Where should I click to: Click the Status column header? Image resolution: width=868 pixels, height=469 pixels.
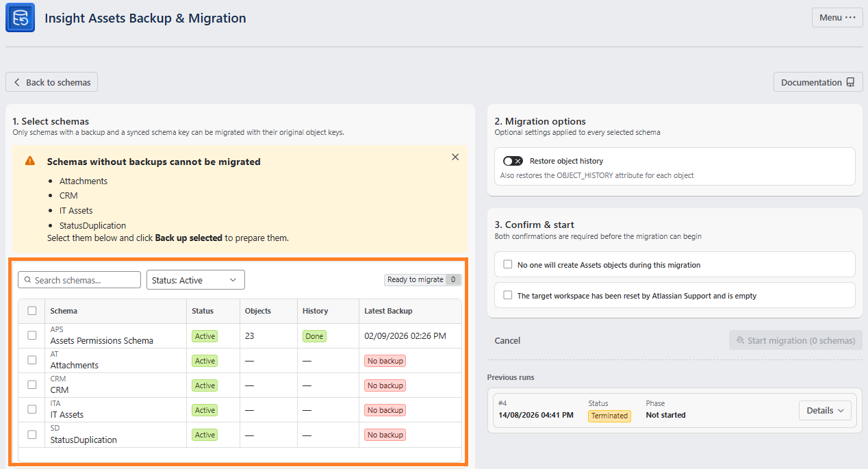[203, 311]
